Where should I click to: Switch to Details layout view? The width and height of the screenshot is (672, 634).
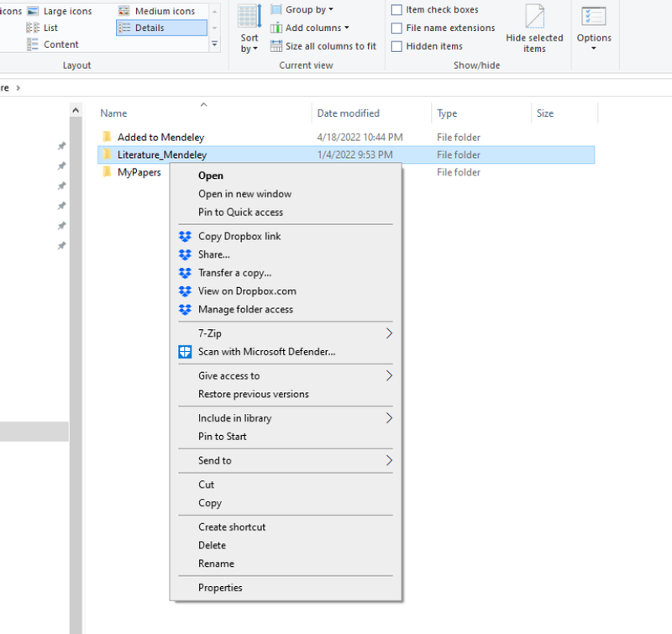click(161, 28)
